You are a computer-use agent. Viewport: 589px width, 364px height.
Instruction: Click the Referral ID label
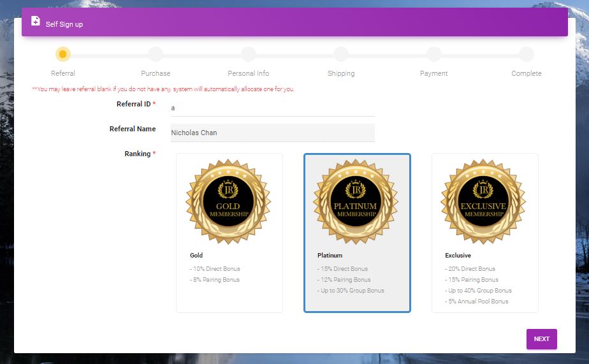pyautogui.click(x=136, y=104)
